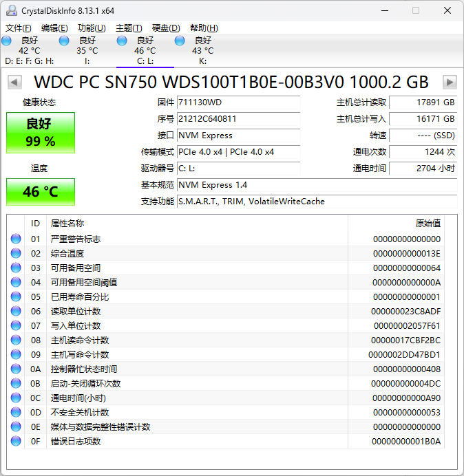Click total host reads value 17891 GB
Viewport: 464px width, 476px height.
tap(423, 102)
